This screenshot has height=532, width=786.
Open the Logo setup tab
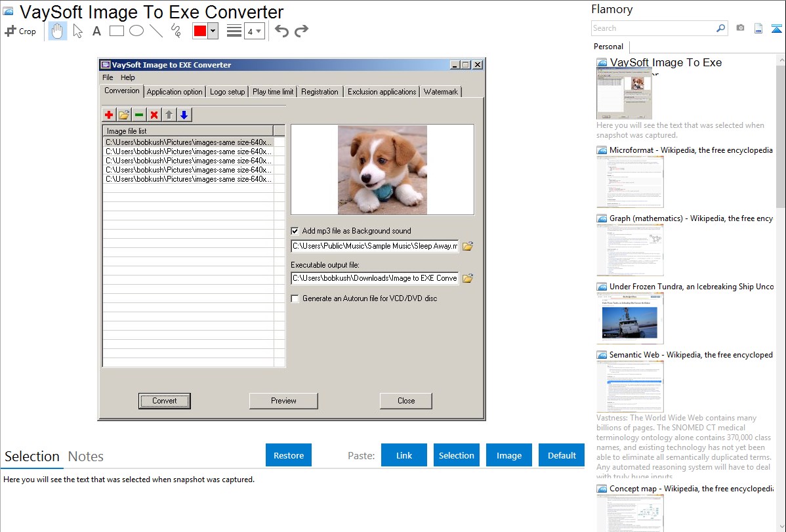pos(227,92)
